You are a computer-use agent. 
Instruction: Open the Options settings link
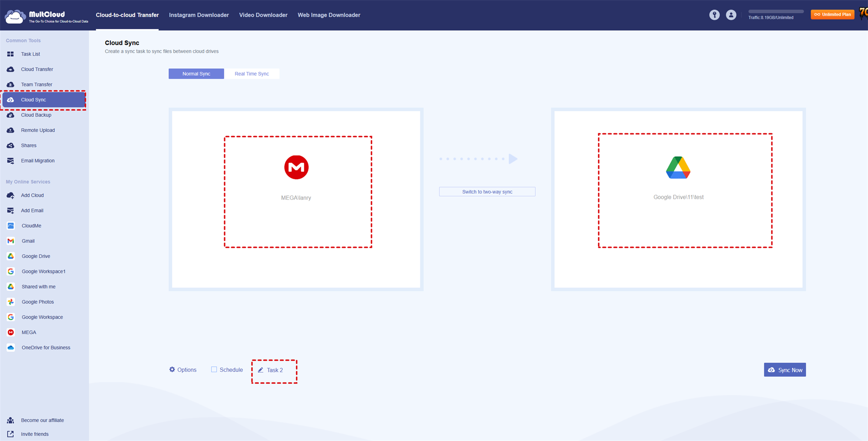[183, 370]
